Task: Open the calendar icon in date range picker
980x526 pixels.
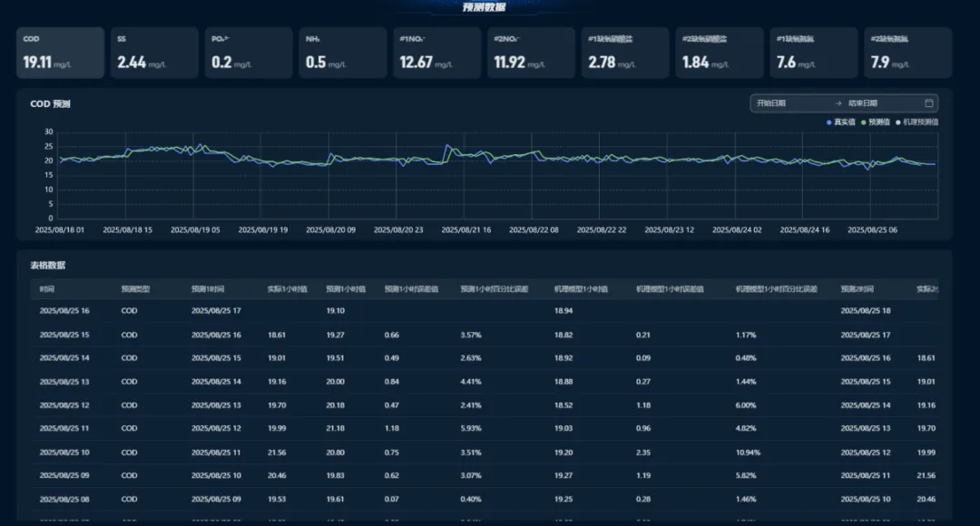Action: click(928, 103)
